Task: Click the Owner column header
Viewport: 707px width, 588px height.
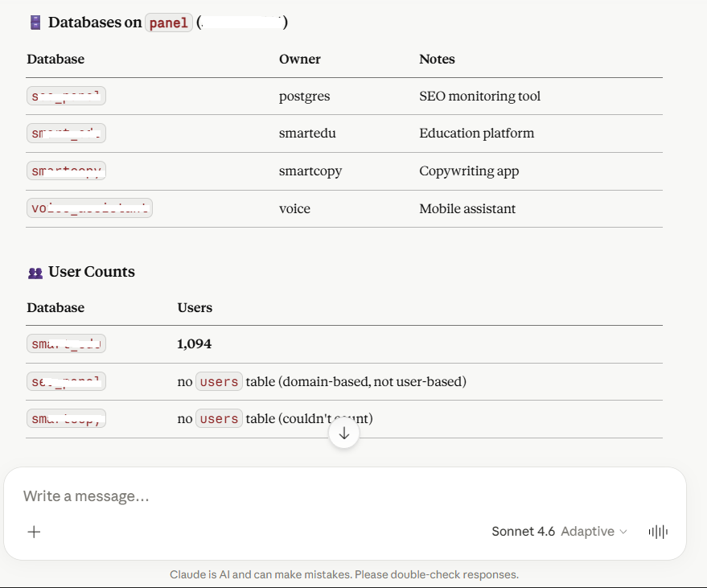Action: point(300,59)
